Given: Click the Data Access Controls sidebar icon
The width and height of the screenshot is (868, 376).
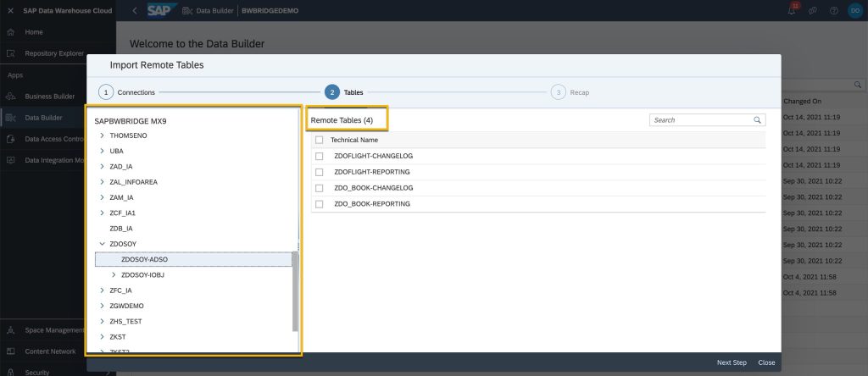Looking at the screenshot, I should 10,139.
